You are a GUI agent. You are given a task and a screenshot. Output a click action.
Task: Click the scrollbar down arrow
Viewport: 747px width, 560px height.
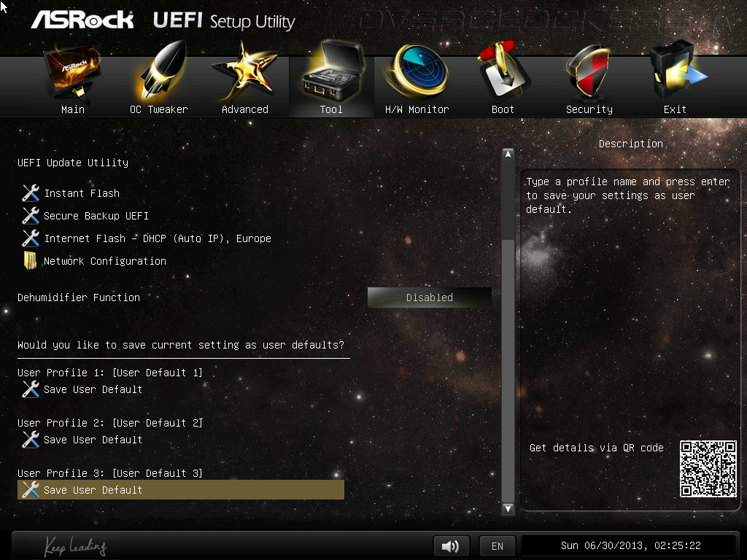click(x=508, y=508)
